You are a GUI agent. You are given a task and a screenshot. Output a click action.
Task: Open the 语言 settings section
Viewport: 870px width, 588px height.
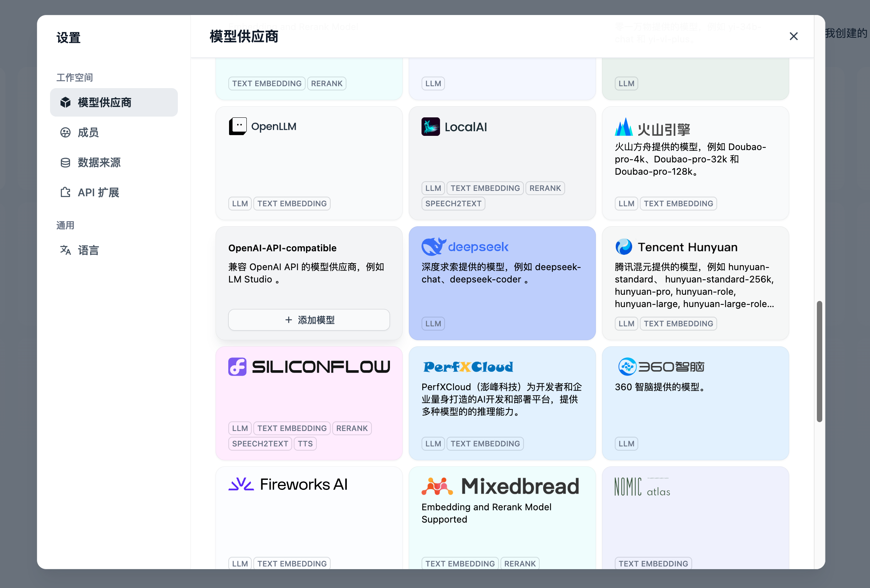tap(114, 250)
